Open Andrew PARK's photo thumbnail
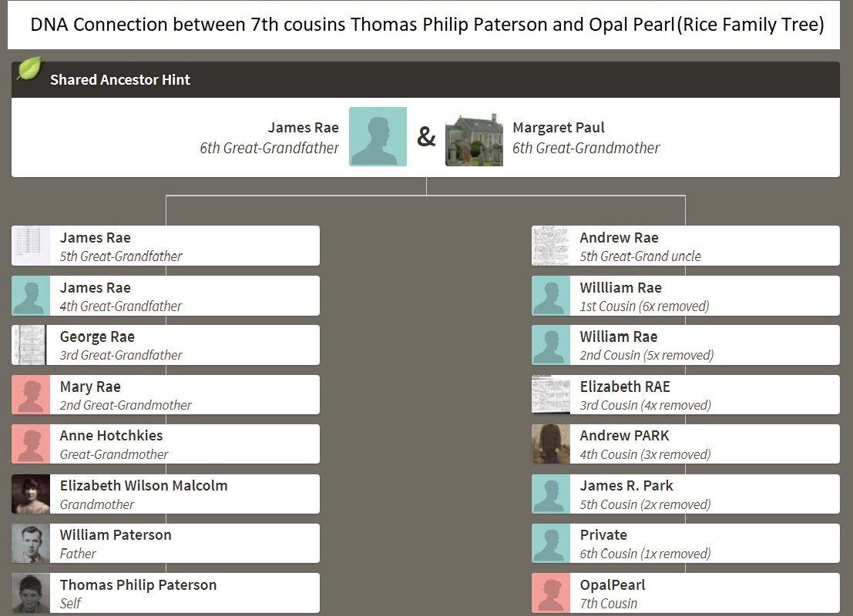 [x=550, y=444]
